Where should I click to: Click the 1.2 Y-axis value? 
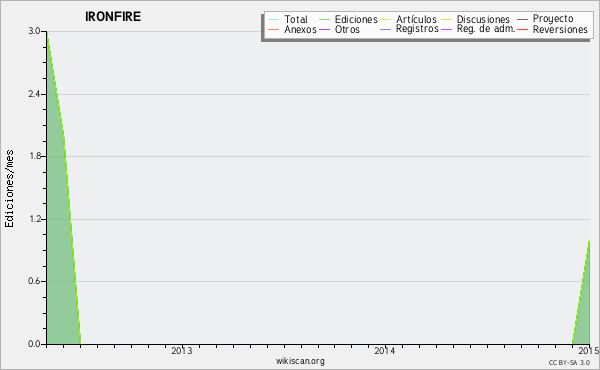pos(34,219)
